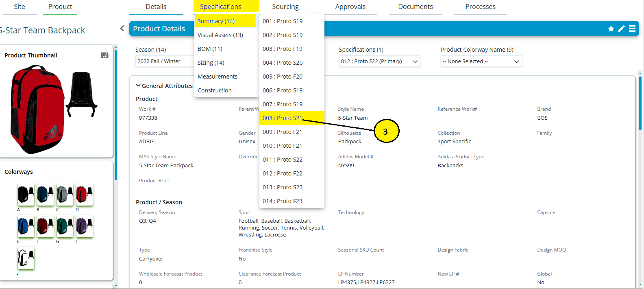
Task: Select colorway F maroon backpack
Action: pos(45,226)
